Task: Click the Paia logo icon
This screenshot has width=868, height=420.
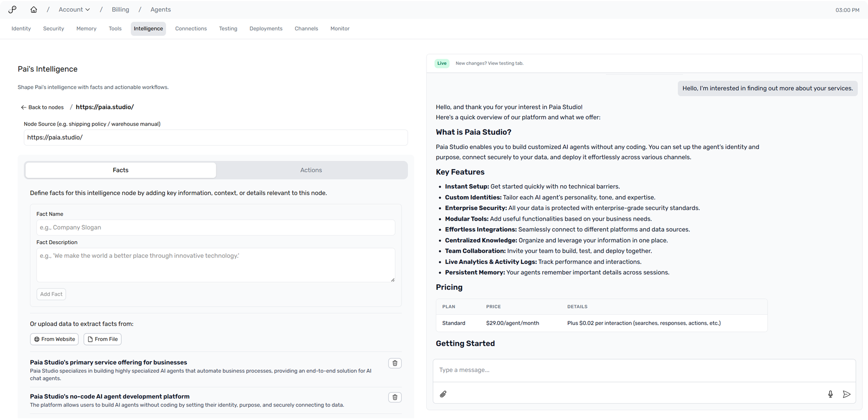Action: (13, 10)
